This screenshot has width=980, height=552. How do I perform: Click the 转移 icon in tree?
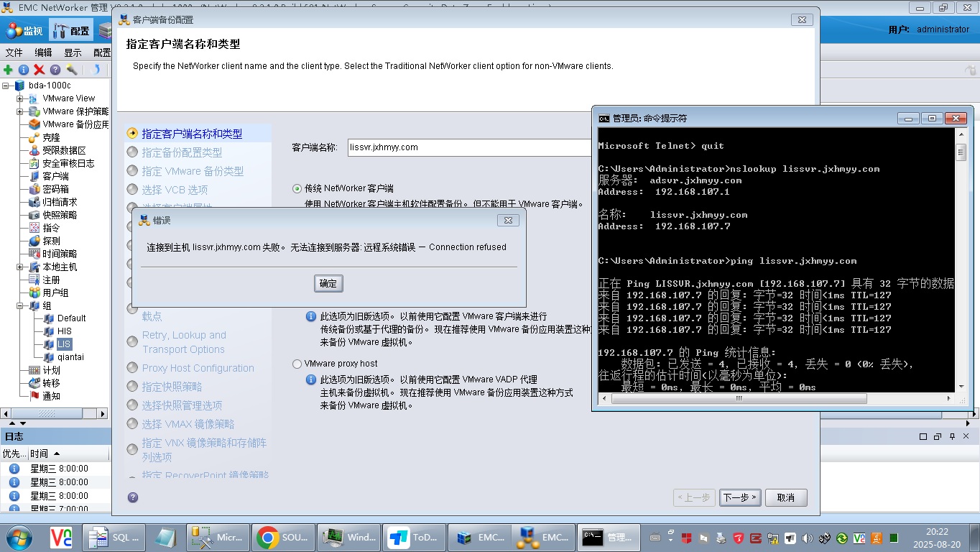34,383
